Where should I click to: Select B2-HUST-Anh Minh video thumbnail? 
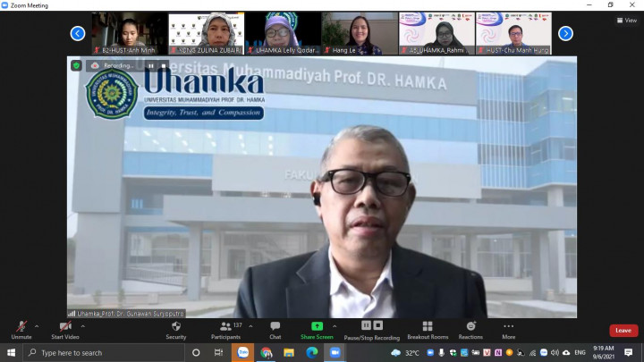(x=130, y=33)
